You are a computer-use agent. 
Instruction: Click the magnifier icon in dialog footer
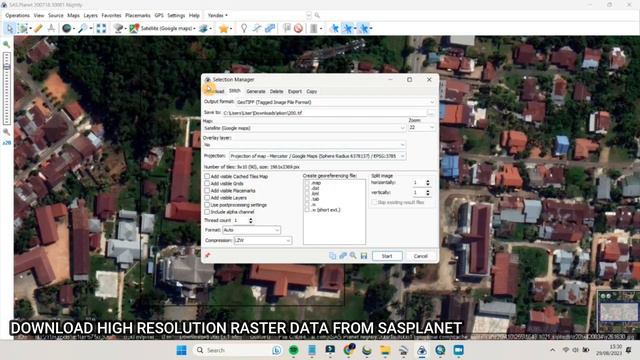(x=353, y=256)
